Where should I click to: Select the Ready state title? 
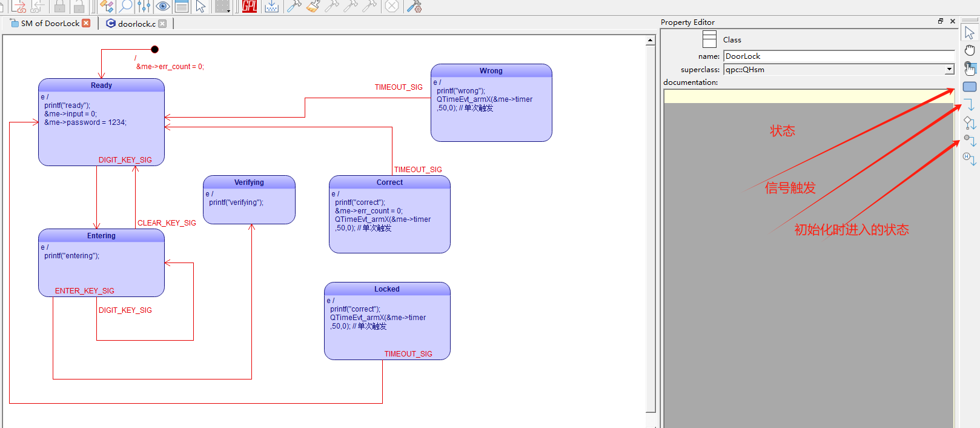pyautogui.click(x=101, y=85)
